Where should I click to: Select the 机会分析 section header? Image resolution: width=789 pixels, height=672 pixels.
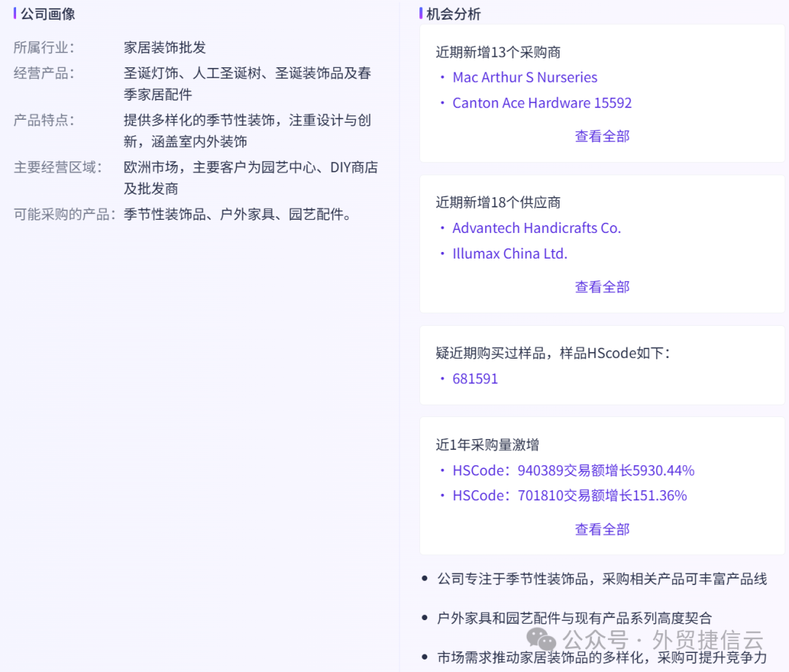454,14
